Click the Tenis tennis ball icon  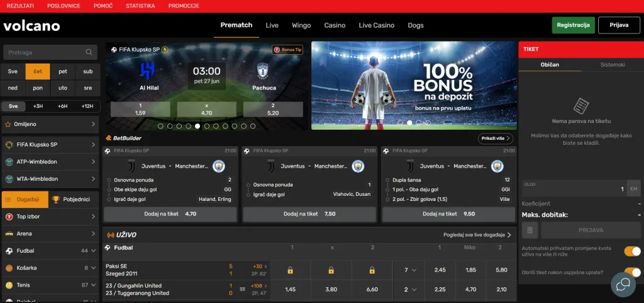[x=9, y=285]
